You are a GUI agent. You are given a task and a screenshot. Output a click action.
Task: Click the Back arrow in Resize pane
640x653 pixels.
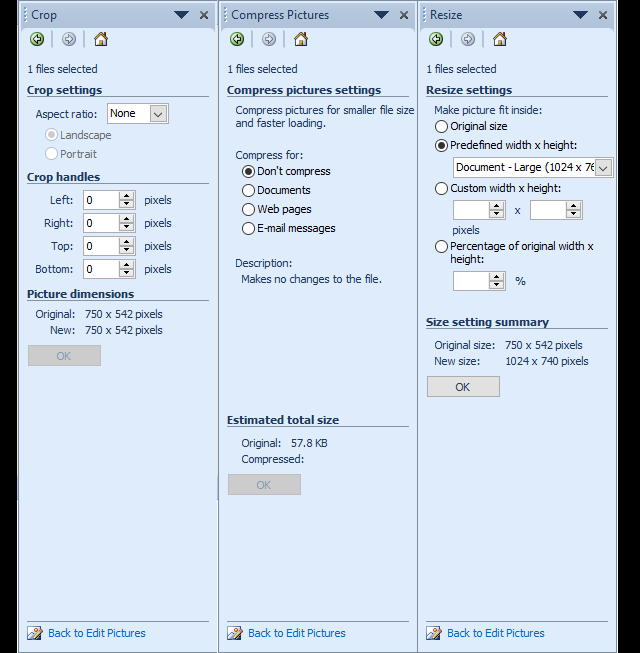[x=436, y=40]
